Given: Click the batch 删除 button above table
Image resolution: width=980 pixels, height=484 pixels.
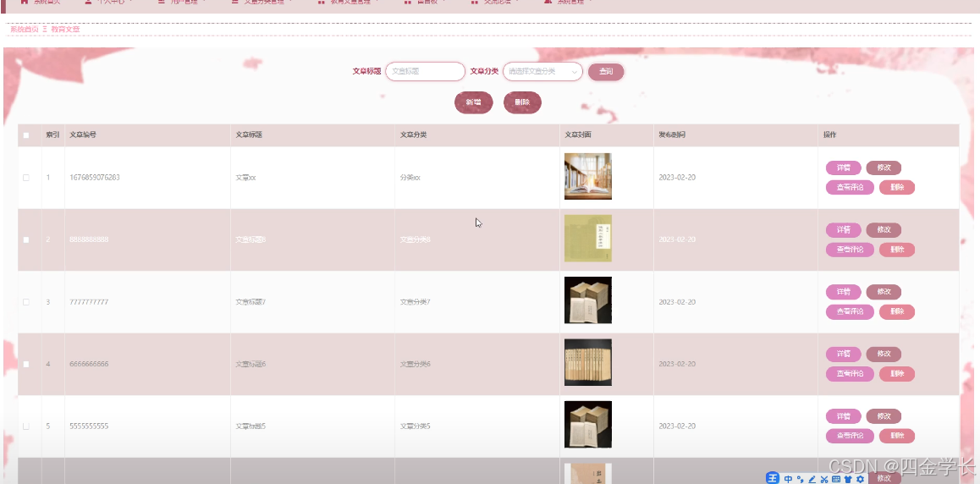Looking at the screenshot, I should tap(522, 102).
